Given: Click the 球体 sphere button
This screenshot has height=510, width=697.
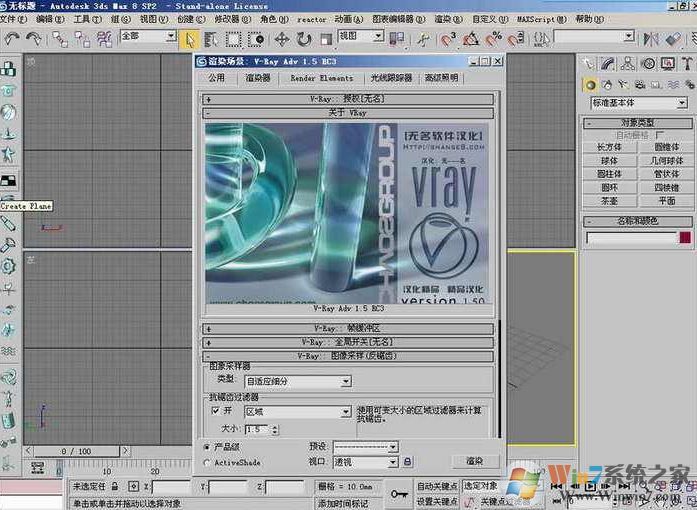Looking at the screenshot, I should click(x=609, y=160).
